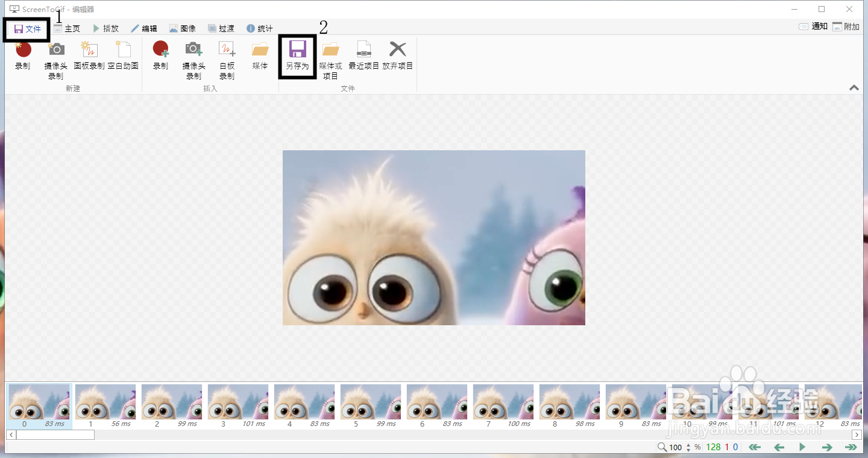The width and height of the screenshot is (868, 458).
Task: Select frame 2 thumbnail (99 ms)
Action: (172, 406)
